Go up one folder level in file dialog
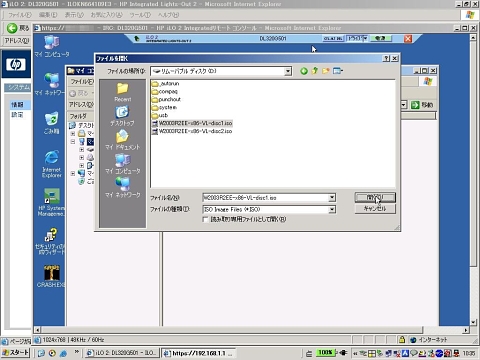Image resolution: width=480 pixels, height=360 pixels. coord(315,71)
